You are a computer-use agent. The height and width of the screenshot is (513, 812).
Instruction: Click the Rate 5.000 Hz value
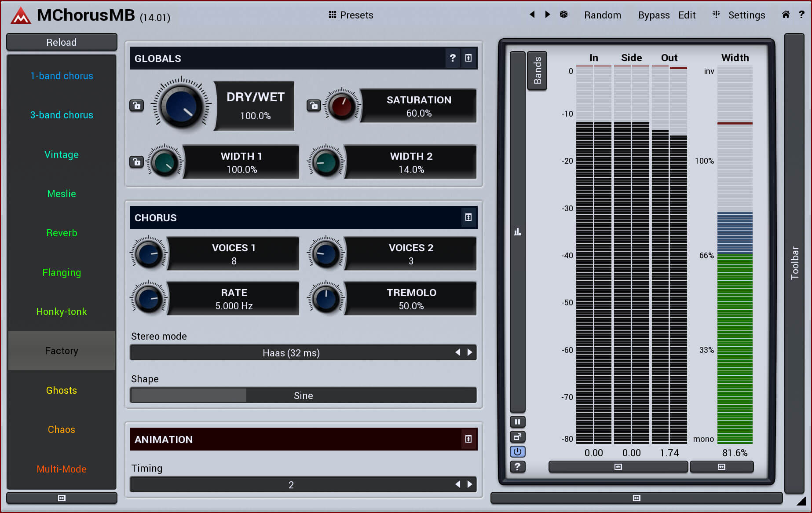(x=234, y=306)
